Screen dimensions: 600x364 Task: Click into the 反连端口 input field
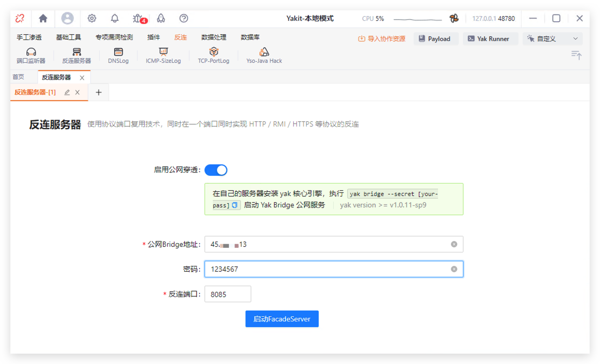(x=227, y=294)
